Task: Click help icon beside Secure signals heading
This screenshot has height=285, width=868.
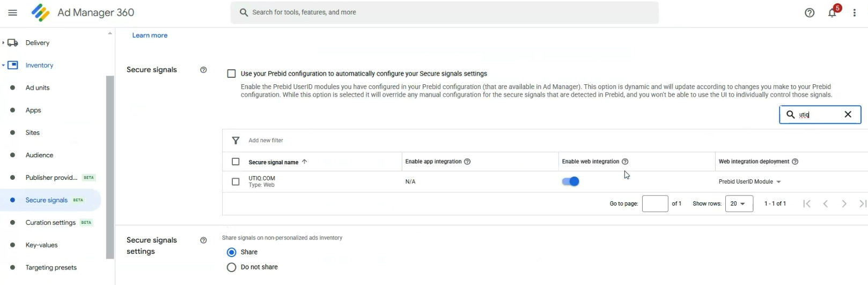Action: (x=203, y=70)
